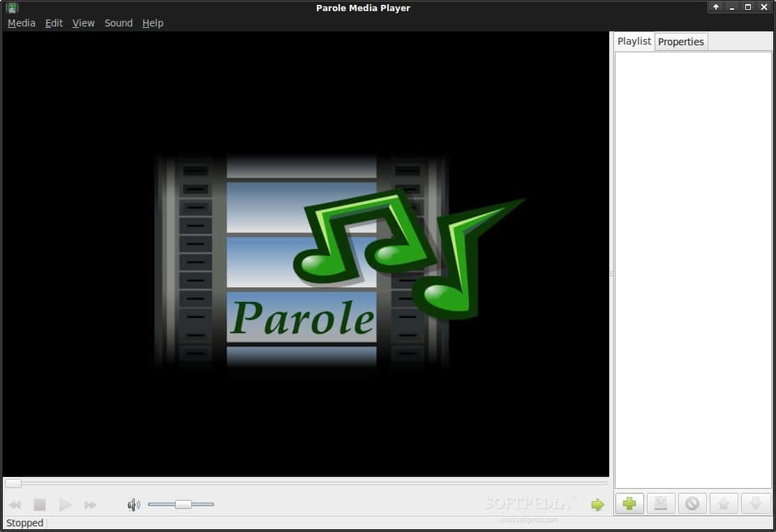Minimize the Parole window
The height and width of the screenshot is (532, 776).
tap(732, 7)
